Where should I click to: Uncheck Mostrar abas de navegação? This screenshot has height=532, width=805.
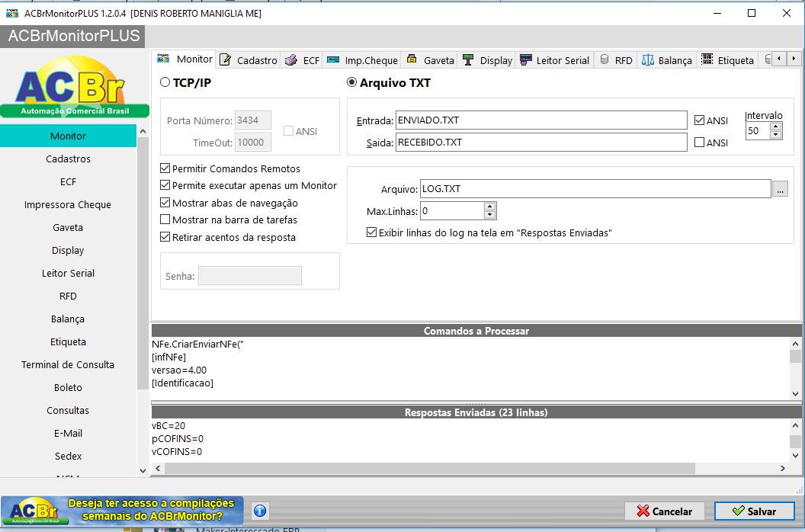pyautogui.click(x=165, y=203)
